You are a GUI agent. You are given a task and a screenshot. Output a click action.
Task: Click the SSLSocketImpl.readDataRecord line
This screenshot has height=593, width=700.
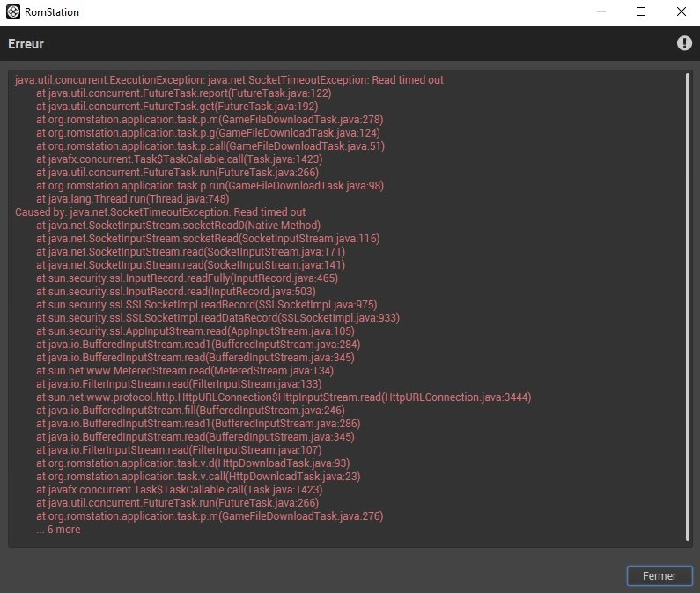click(x=217, y=317)
